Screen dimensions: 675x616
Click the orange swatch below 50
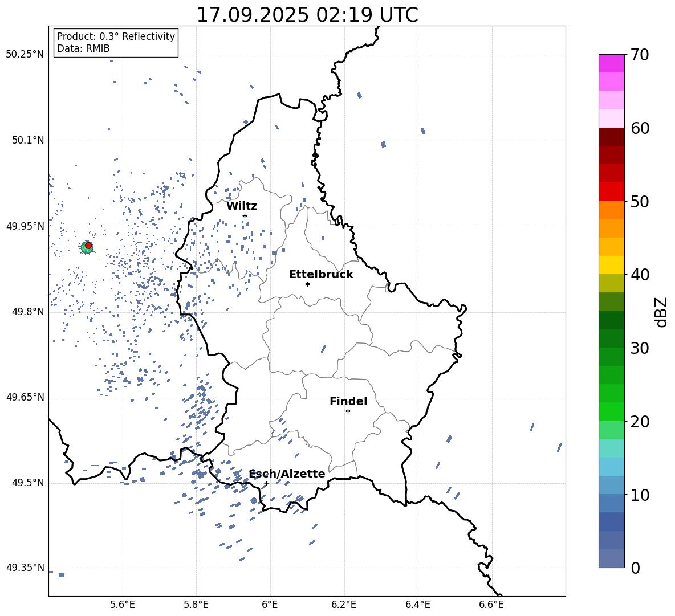tap(612, 210)
